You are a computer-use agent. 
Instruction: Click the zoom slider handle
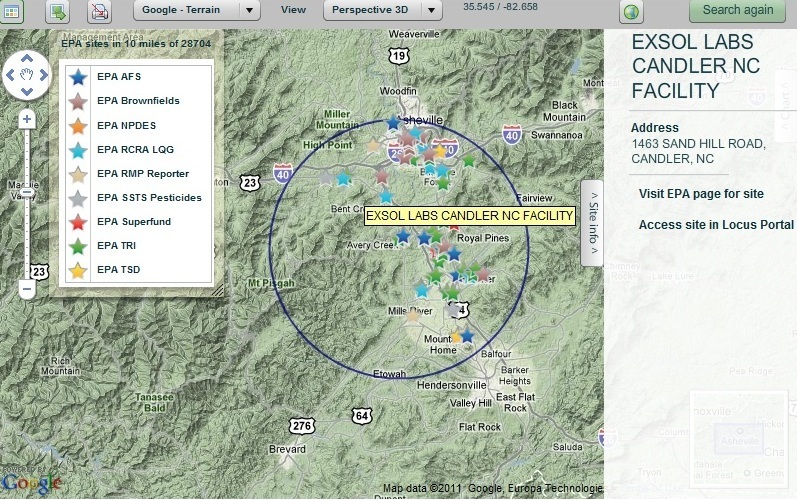tap(27, 192)
